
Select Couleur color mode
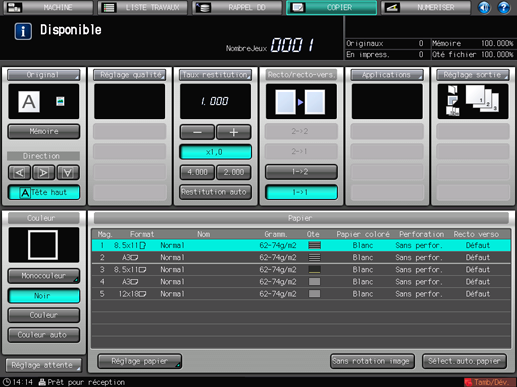pyautogui.click(x=44, y=315)
